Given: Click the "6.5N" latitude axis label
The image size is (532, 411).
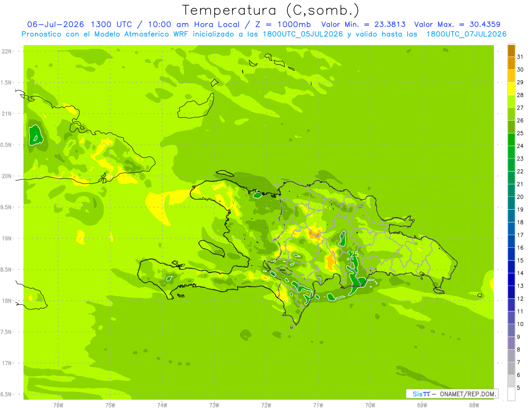Looking at the screenshot, I should [x=7, y=395].
